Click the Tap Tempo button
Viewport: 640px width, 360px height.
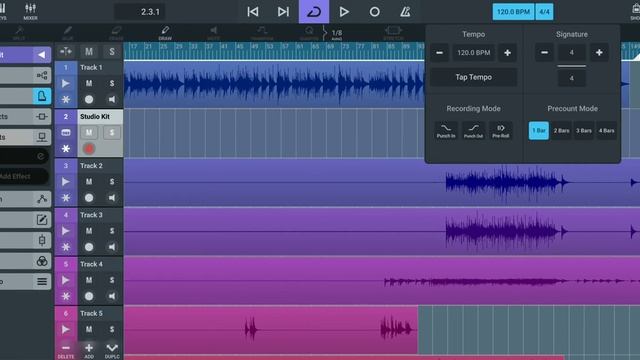click(473, 77)
